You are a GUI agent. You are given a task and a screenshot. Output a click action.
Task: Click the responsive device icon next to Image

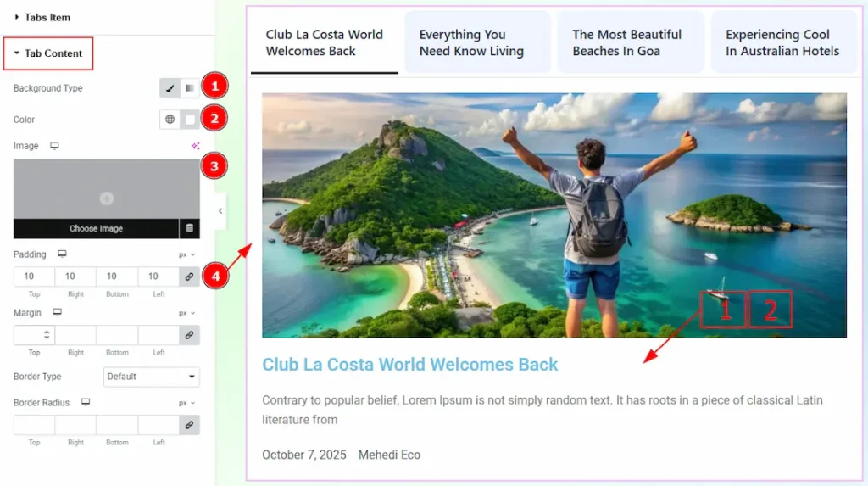click(54, 146)
